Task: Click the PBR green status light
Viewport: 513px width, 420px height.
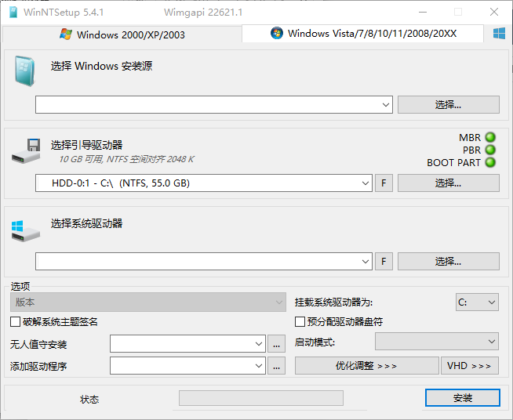Action: pos(490,150)
